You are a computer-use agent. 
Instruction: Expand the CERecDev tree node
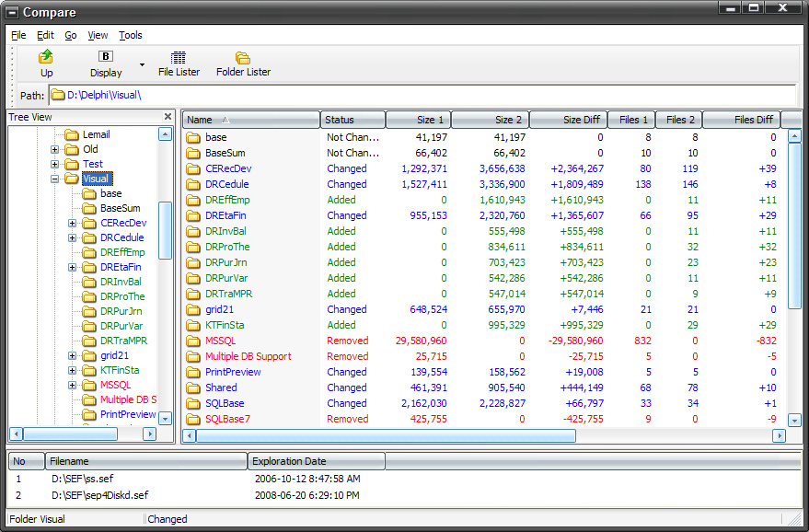point(73,223)
